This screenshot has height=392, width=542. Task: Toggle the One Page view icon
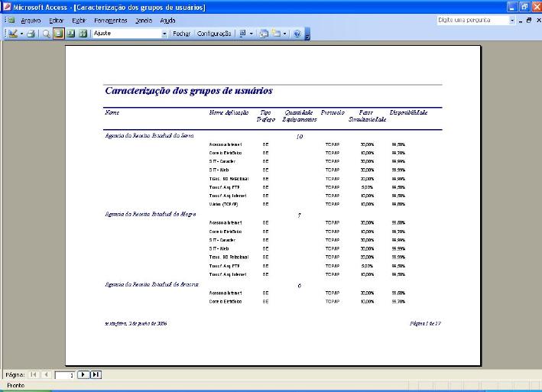(58, 34)
